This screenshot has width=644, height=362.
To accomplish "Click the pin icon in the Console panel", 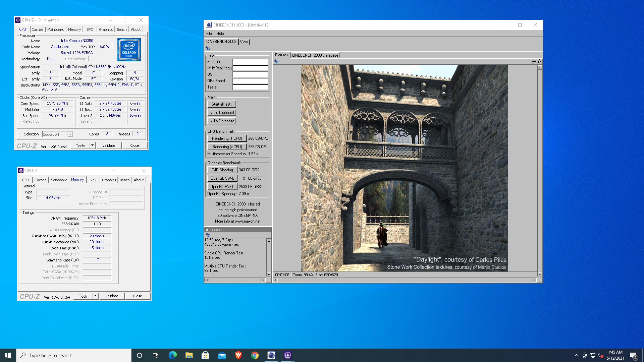I will point(208,235).
